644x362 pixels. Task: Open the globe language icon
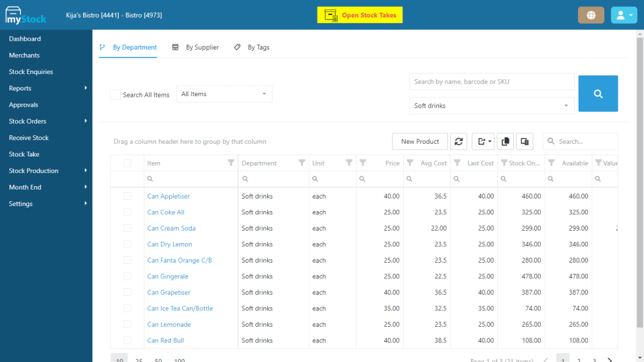[591, 14]
